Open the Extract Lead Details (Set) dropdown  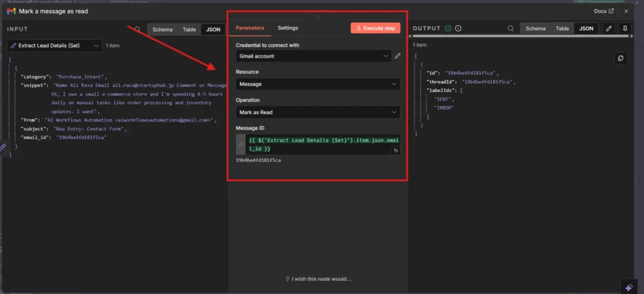(x=55, y=45)
